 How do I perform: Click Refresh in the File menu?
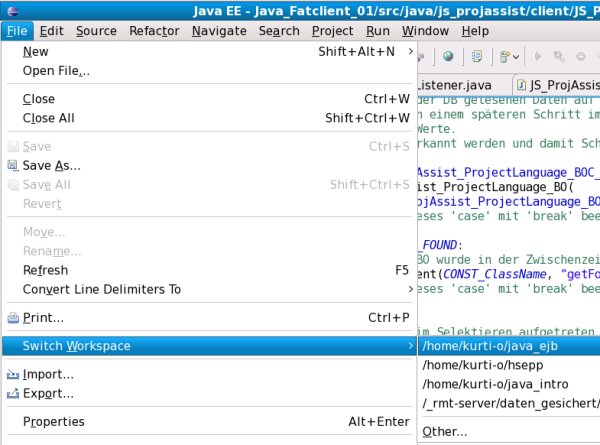click(45, 270)
